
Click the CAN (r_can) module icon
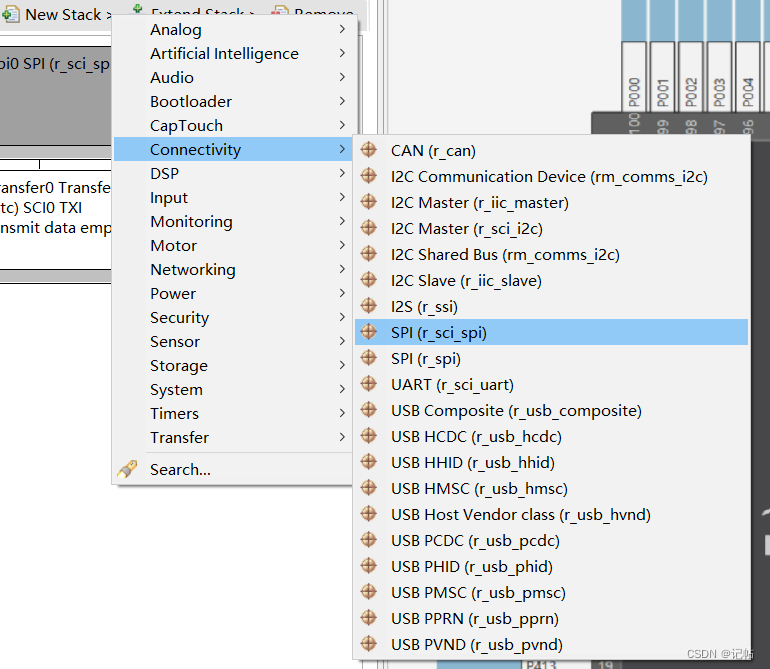coord(368,149)
